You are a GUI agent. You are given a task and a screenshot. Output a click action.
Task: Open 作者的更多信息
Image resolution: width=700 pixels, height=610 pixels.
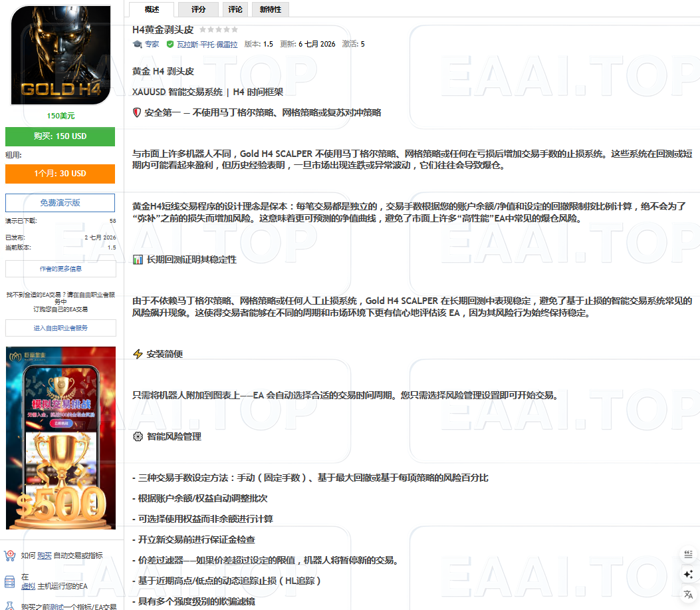[x=60, y=269]
